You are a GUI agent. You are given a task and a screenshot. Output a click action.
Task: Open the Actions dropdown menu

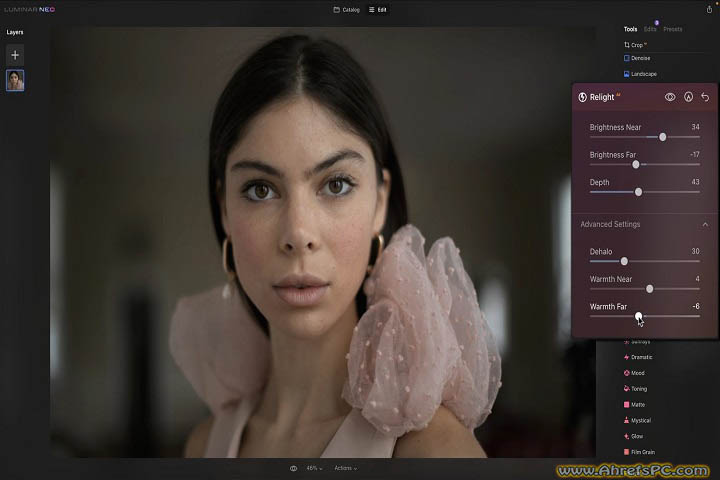tap(345, 468)
